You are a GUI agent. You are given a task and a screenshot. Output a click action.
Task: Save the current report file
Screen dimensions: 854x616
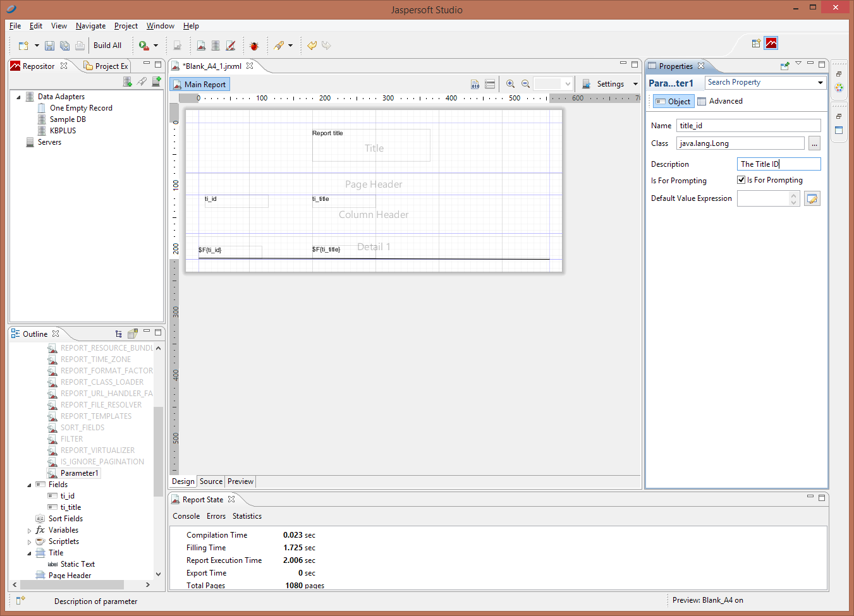pos(49,45)
